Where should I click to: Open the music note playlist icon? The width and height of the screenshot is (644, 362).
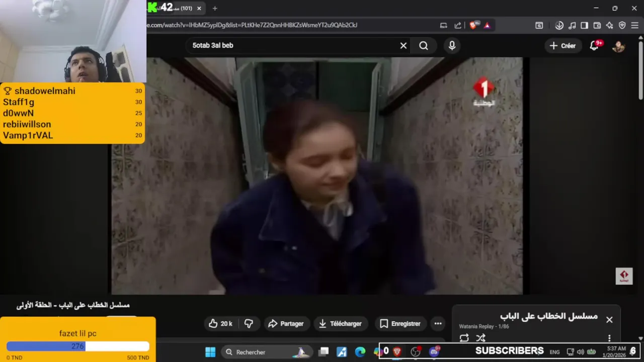[x=572, y=25]
